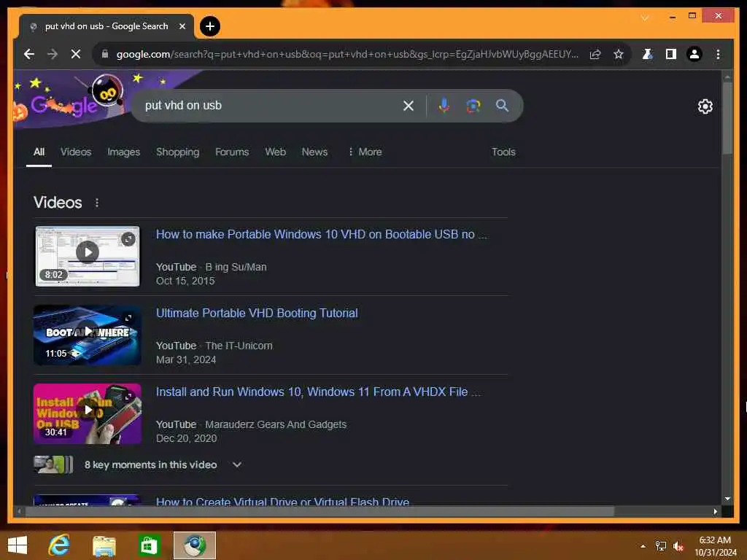747x560 pixels.
Task: Search by image with Google Lens
Action: click(473, 106)
